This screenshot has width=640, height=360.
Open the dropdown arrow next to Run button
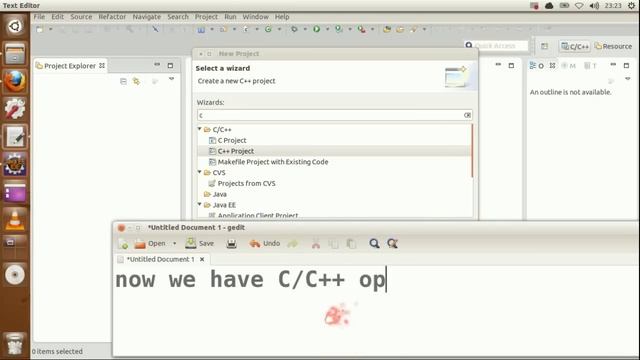coord(327,29)
